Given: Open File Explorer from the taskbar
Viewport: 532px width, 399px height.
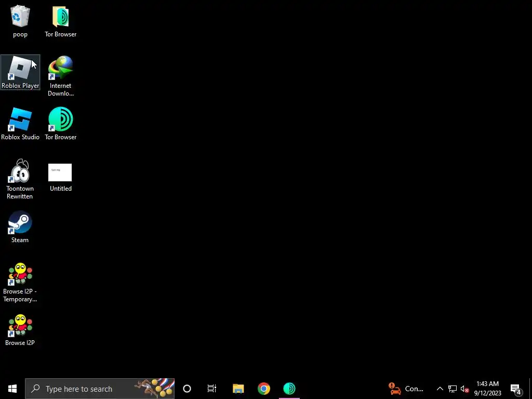Looking at the screenshot, I should point(238,389).
